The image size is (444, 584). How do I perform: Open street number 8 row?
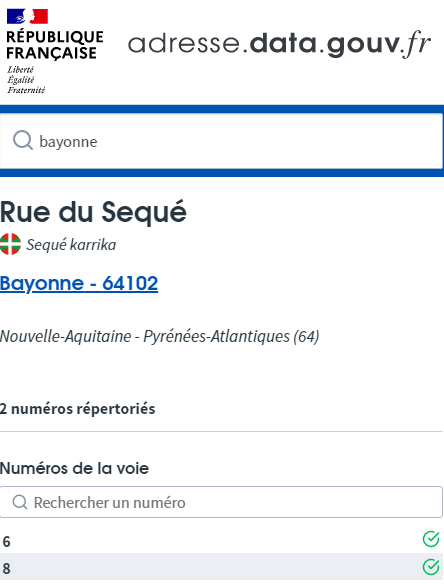point(222,567)
